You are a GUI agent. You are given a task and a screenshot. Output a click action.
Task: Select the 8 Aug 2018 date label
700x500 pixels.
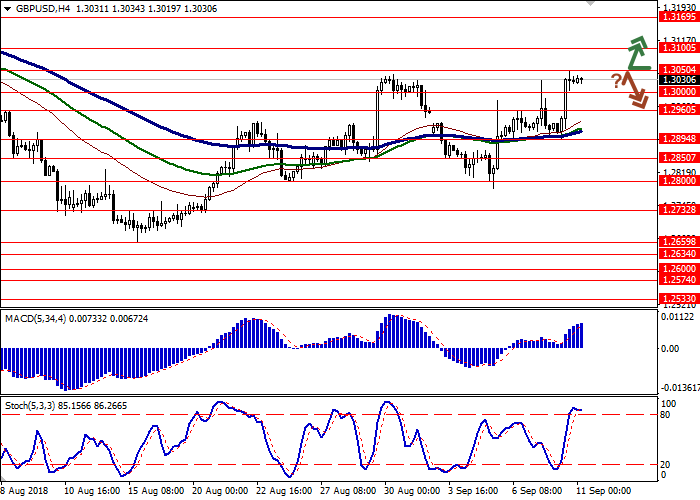[x=24, y=491]
